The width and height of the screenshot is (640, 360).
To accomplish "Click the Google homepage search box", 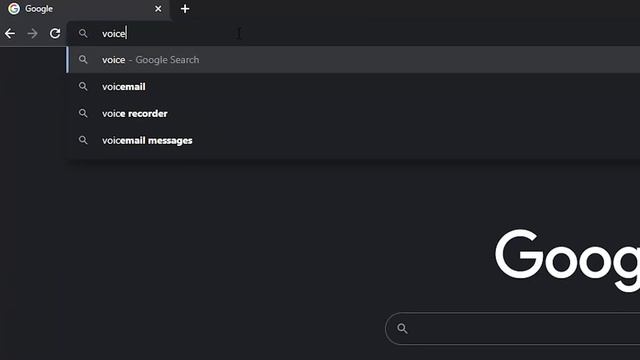I will coord(513,329).
